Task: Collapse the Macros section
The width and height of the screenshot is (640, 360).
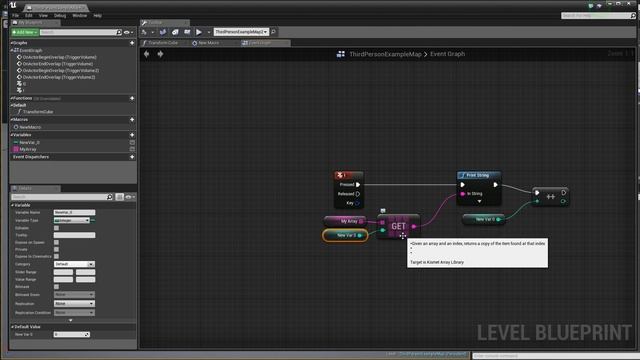Action: (12, 120)
